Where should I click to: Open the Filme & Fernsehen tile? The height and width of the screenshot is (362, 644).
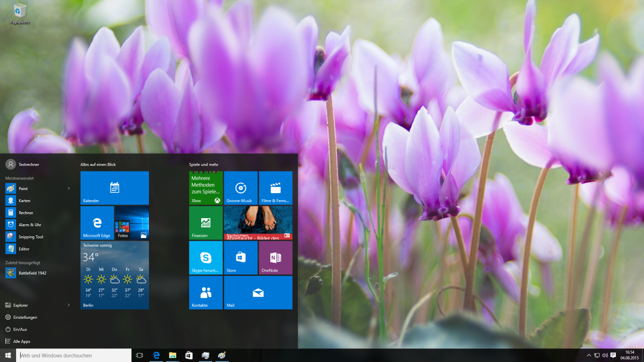(x=276, y=188)
